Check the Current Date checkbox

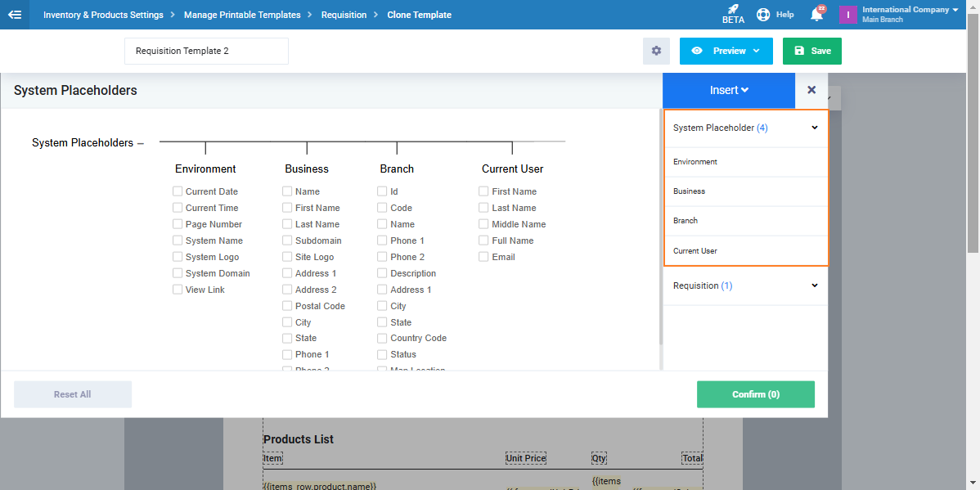[x=178, y=191]
